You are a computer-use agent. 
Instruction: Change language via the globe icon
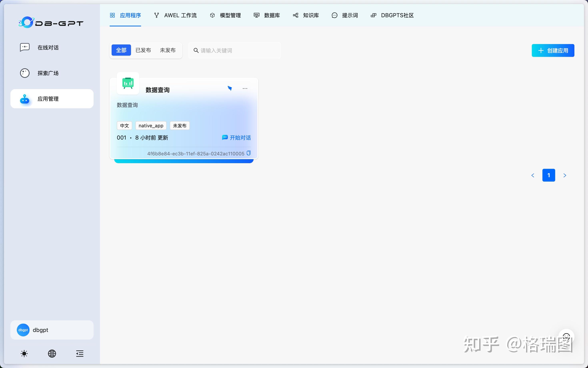(x=52, y=353)
